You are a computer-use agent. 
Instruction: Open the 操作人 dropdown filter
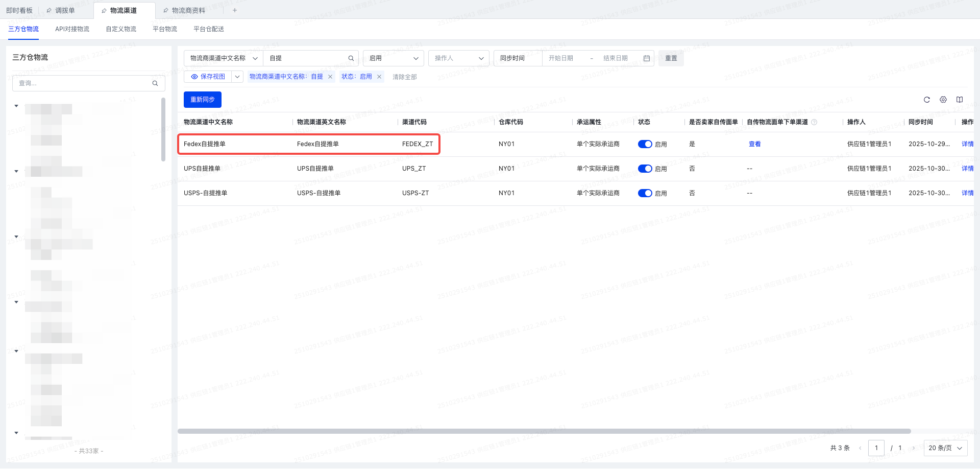pyautogui.click(x=458, y=58)
